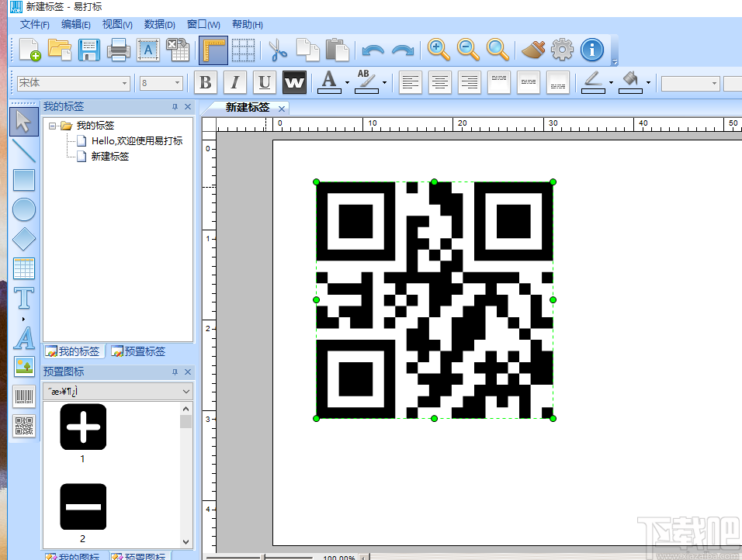Open a label file from folder

click(x=60, y=50)
